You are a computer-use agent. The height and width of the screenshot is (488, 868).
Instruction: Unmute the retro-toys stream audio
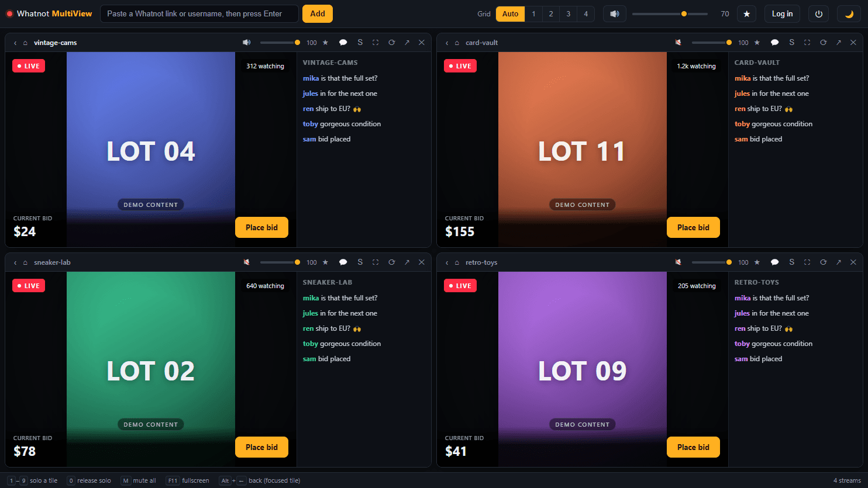[x=678, y=262]
